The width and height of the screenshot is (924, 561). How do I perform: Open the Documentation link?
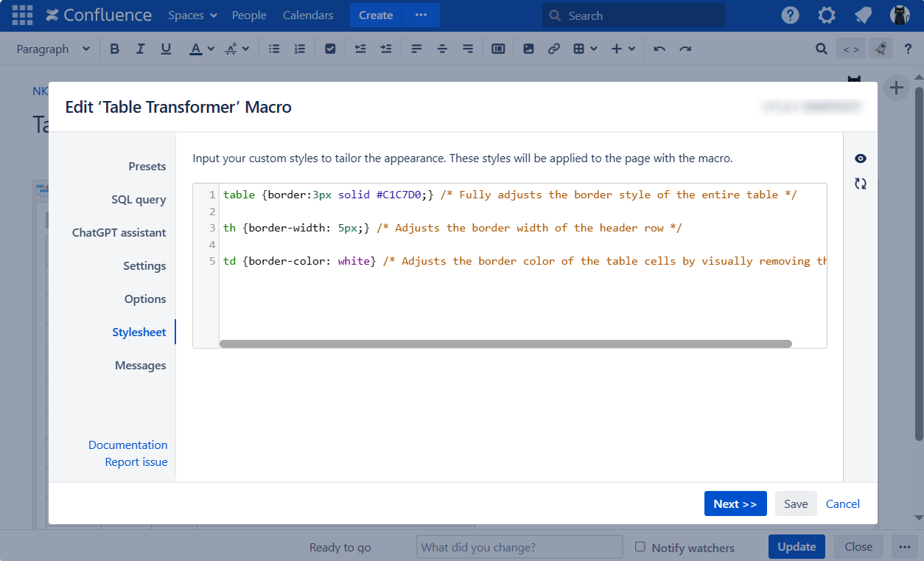tap(127, 445)
